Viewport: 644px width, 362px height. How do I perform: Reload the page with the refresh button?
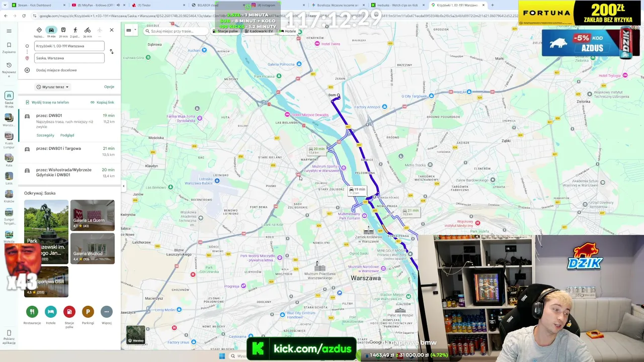pyautogui.click(x=24, y=16)
